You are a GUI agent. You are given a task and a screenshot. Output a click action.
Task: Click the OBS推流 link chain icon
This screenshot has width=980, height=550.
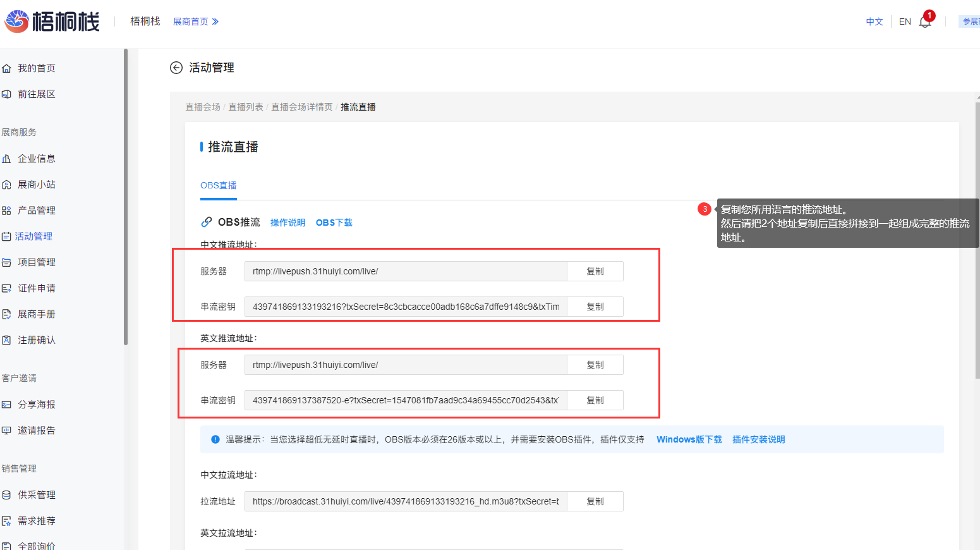[207, 222]
